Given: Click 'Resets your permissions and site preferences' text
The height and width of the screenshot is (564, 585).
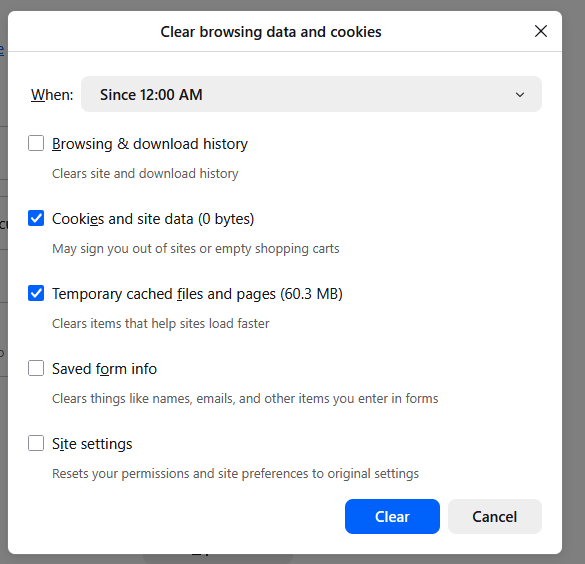Looking at the screenshot, I should 235,474.
